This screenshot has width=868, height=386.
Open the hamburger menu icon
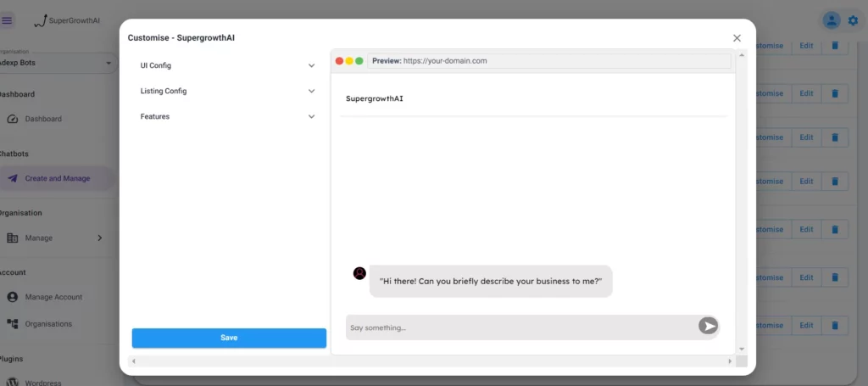(x=8, y=20)
